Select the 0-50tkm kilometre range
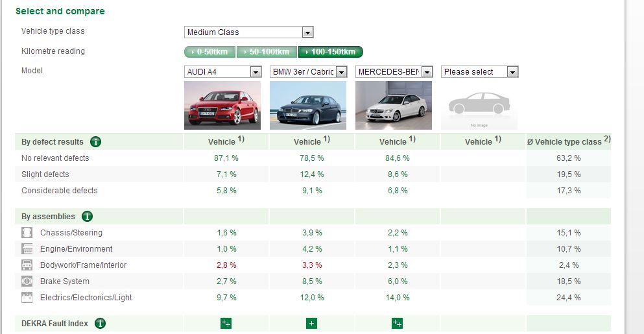 209,52
